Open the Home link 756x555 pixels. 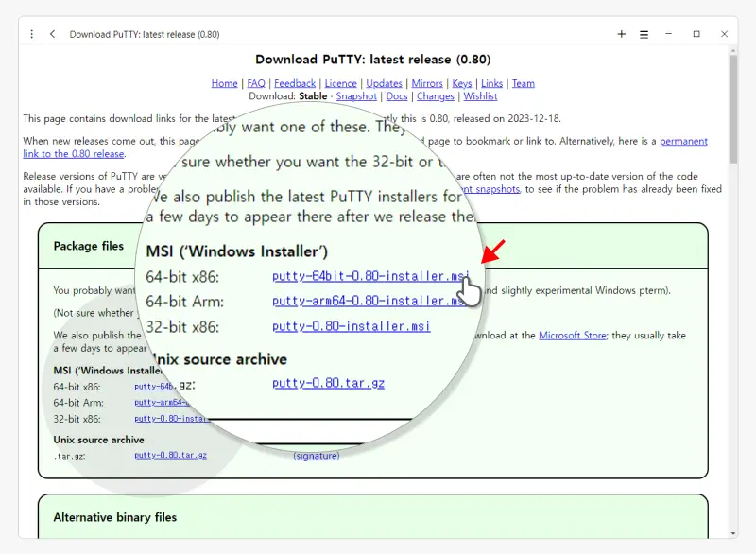[x=224, y=83]
